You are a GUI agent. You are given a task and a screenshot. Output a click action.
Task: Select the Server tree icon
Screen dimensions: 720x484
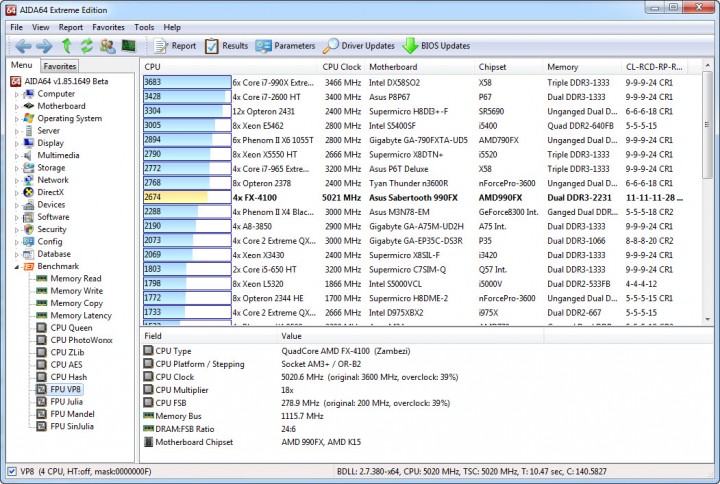[28, 131]
